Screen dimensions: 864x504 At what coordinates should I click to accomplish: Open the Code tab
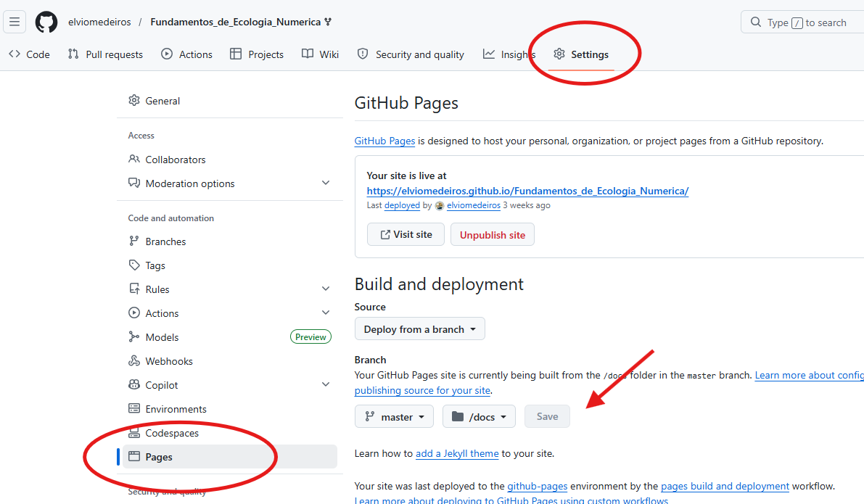(x=30, y=54)
